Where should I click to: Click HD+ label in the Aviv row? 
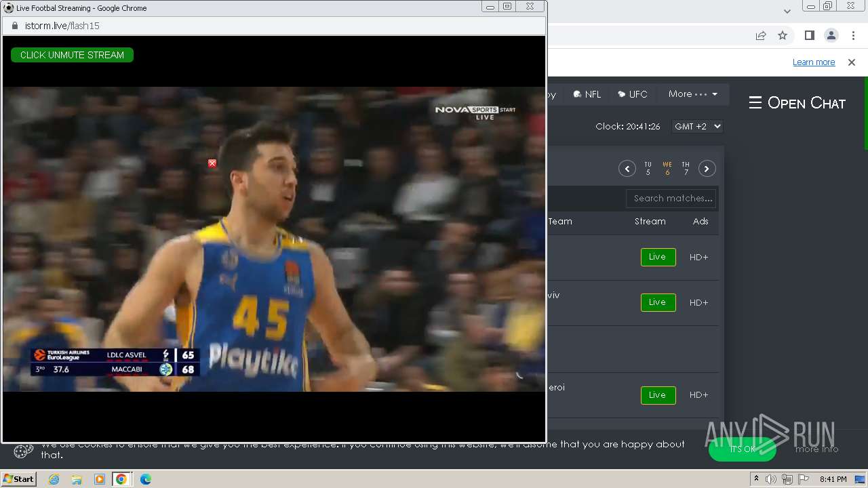point(698,303)
